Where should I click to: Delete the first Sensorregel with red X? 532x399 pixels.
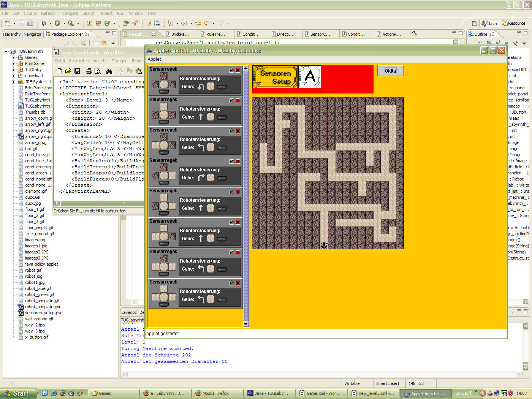[x=238, y=70]
